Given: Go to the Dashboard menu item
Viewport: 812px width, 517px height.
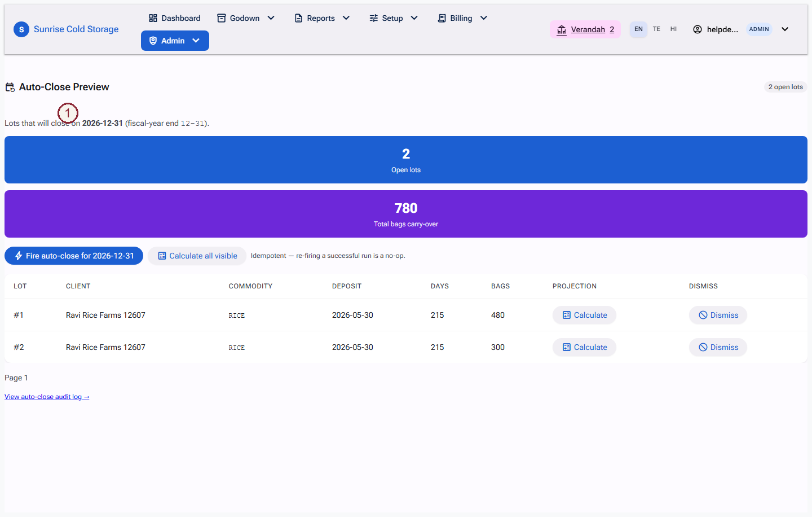Looking at the screenshot, I should click(x=175, y=18).
